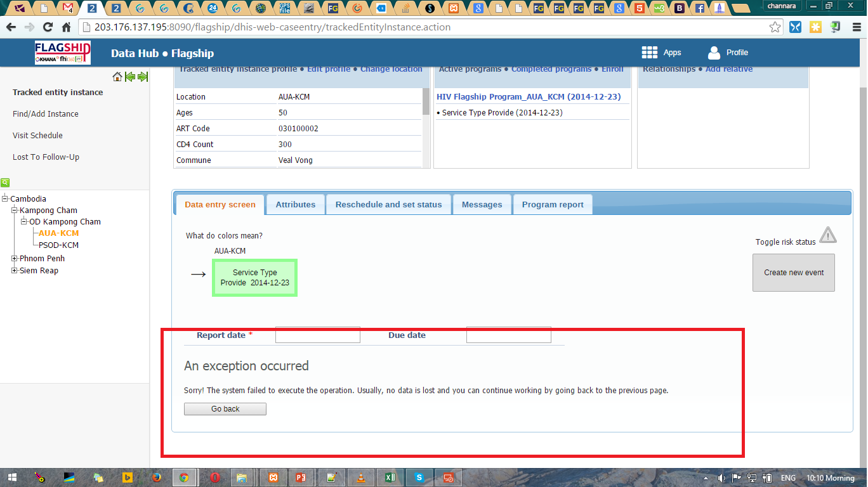Open Firefox from the taskbar

[157, 477]
